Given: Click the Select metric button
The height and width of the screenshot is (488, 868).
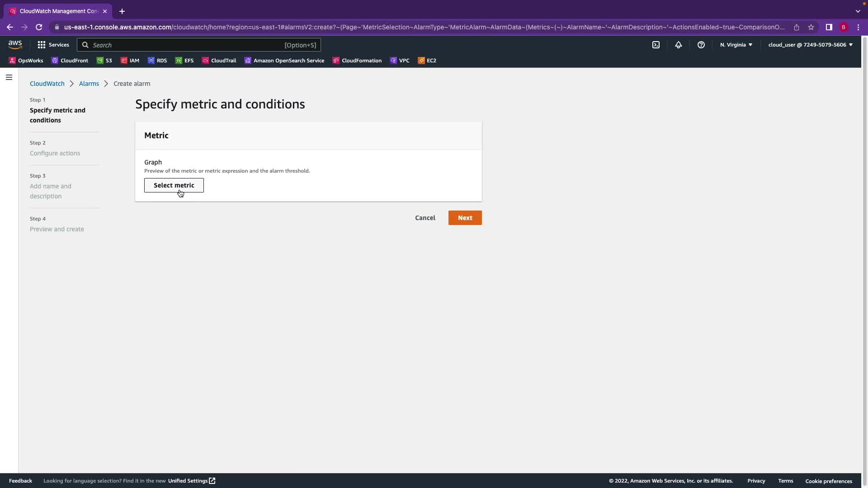Looking at the screenshot, I should pyautogui.click(x=174, y=185).
